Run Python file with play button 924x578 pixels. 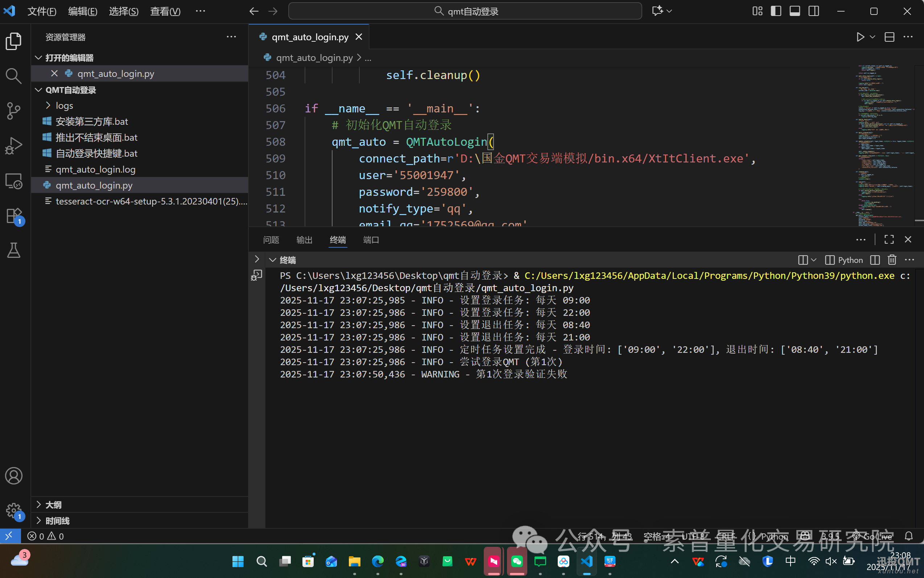coord(860,37)
